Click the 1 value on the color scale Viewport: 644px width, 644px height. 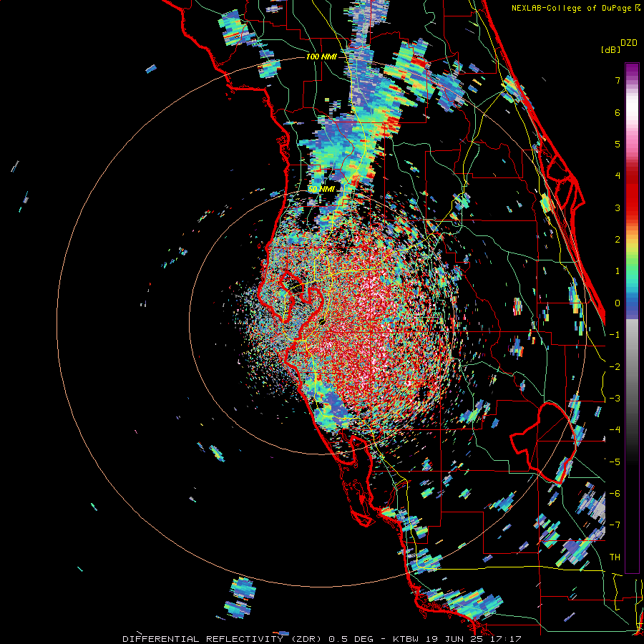tap(618, 271)
